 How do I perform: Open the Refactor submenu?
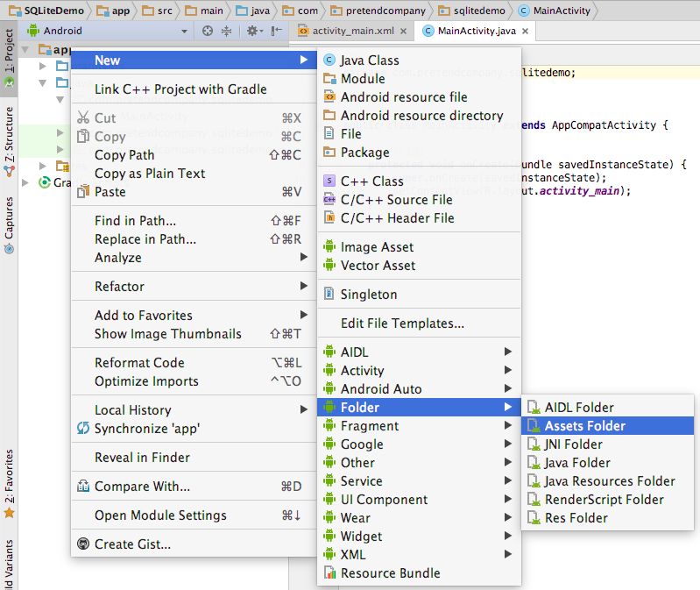coord(194,287)
